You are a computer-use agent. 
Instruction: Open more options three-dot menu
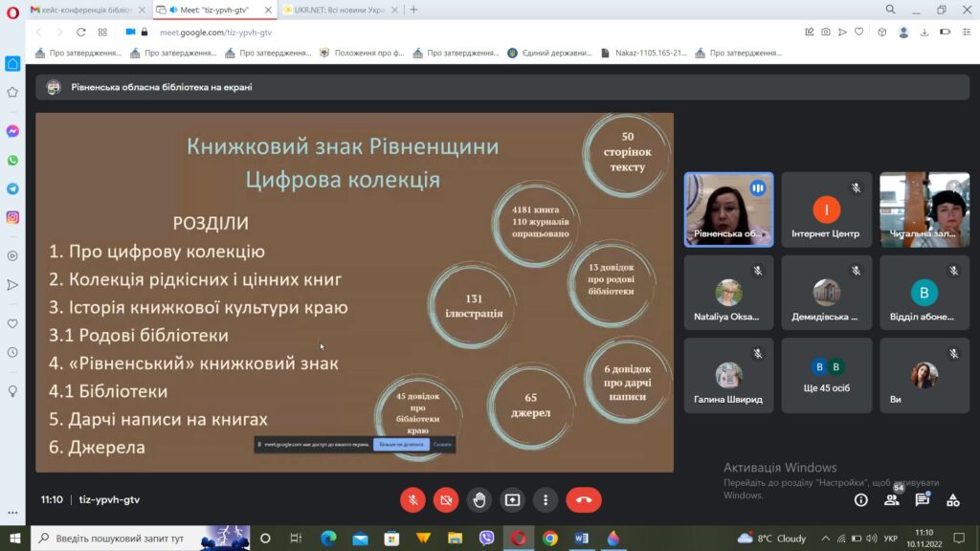[546, 499]
